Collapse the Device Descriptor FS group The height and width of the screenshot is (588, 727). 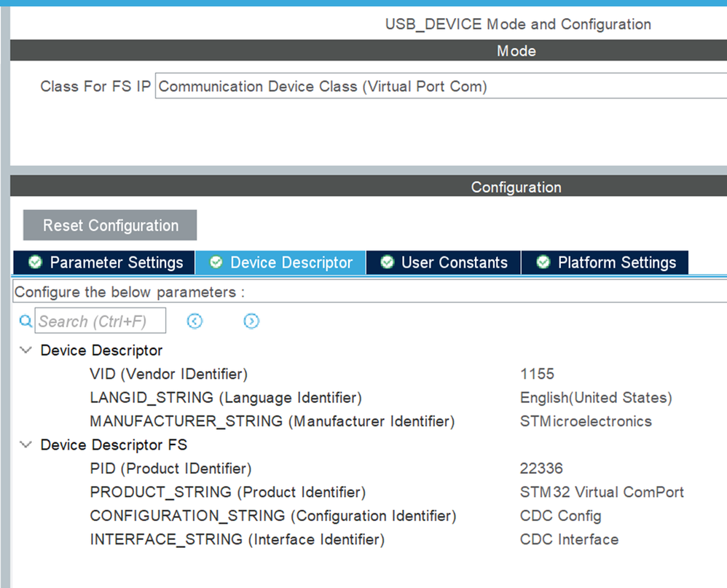coord(26,444)
